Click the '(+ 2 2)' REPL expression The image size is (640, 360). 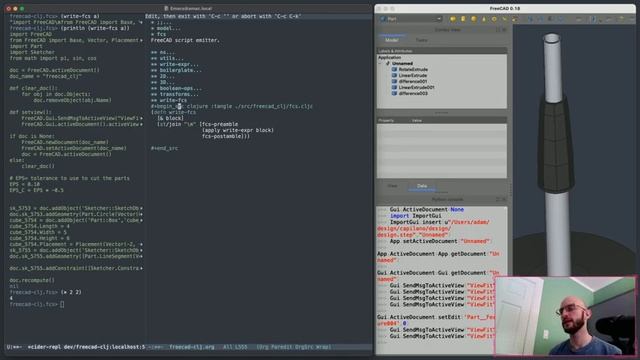71,292
